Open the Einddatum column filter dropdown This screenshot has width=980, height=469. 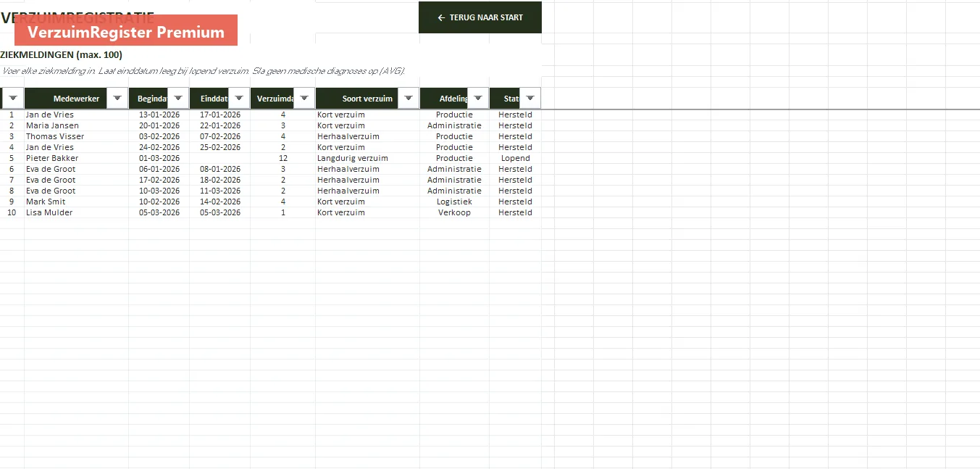[x=239, y=99]
